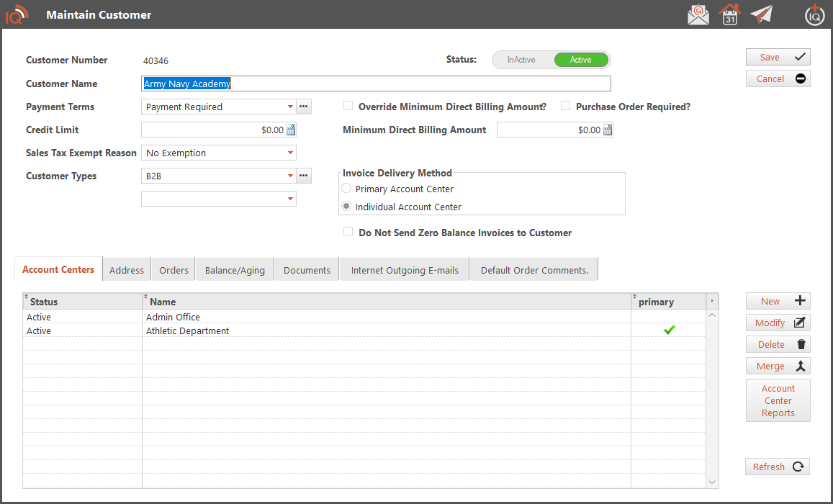Expand the Payment Terms dropdown

pos(290,107)
